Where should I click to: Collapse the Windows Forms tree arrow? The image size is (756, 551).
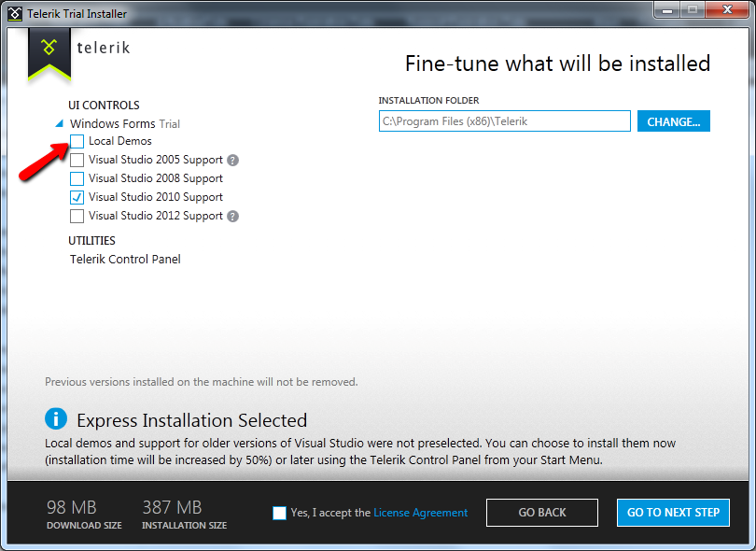click(x=59, y=124)
